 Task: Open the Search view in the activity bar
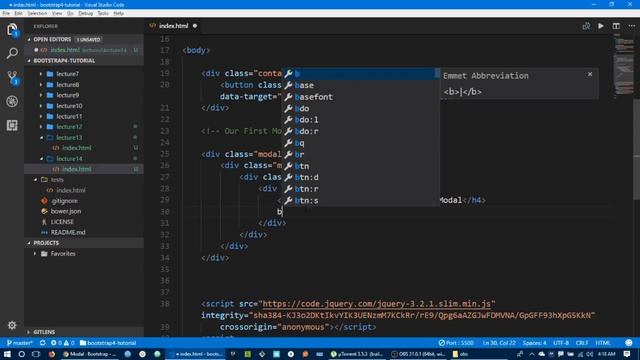click(12, 53)
